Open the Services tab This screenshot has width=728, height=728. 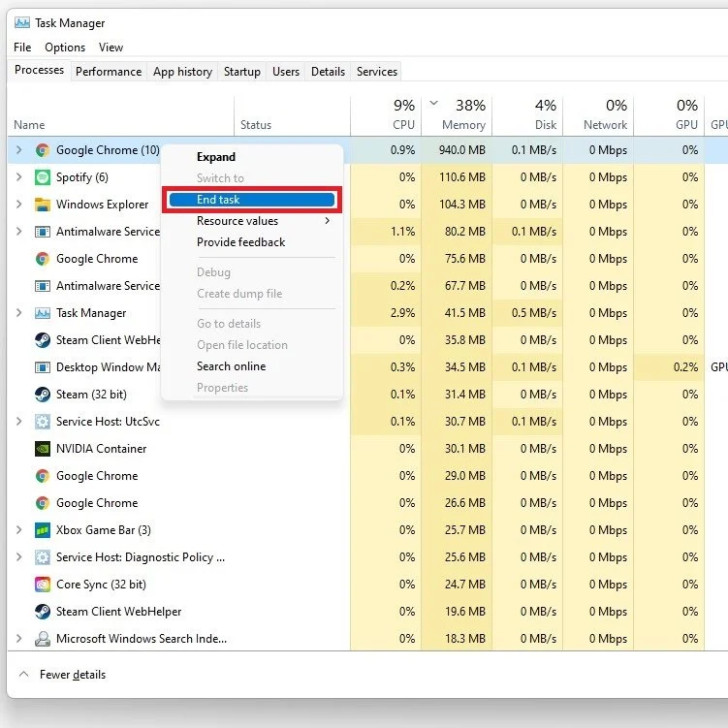(377, 72)
